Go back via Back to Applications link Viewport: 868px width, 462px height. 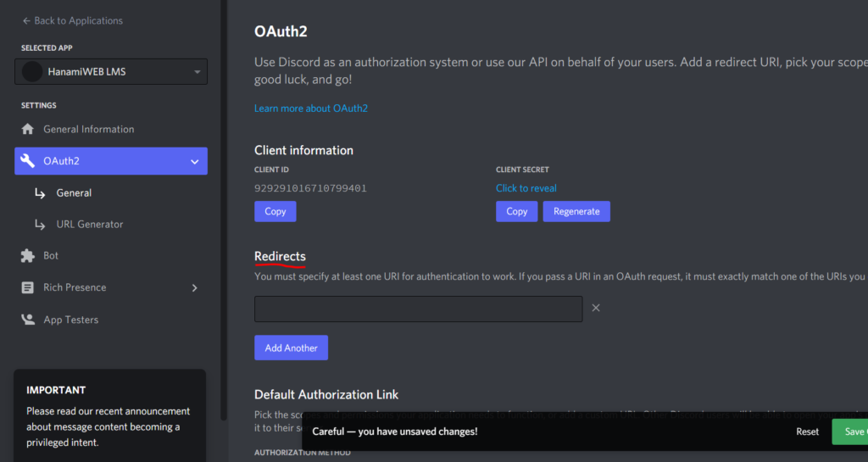[x=73, y=20]
